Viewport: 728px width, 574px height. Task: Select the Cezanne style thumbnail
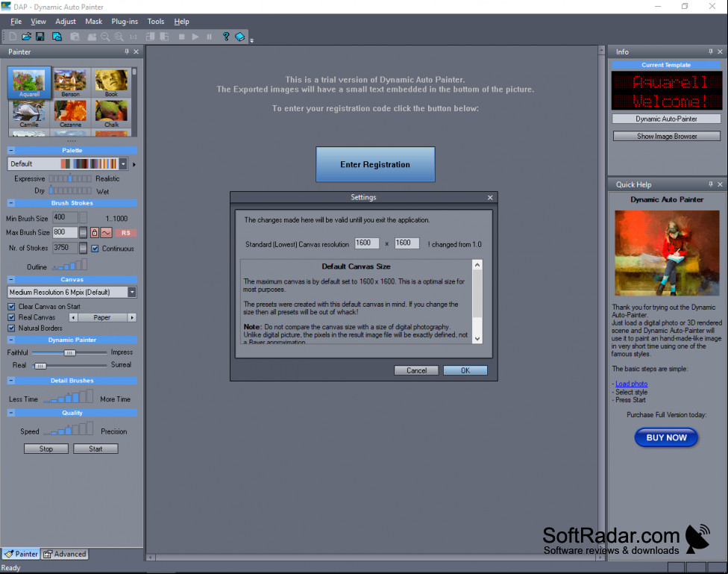click(x=70, y=114)
